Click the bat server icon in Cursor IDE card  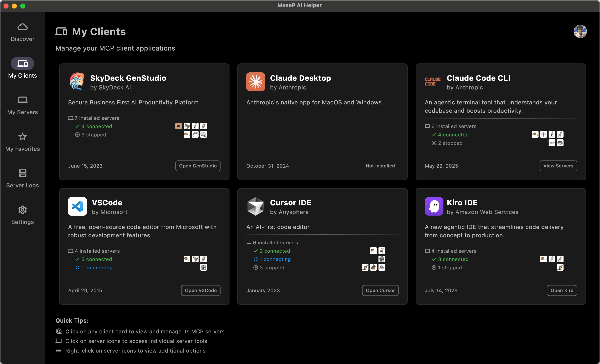(x=382, y=267)
